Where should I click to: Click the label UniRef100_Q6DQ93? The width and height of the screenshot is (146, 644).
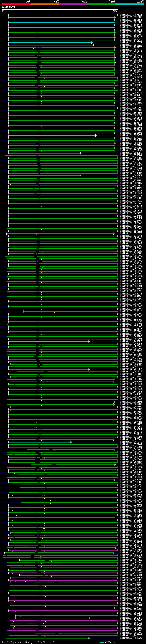coord(131,70)
